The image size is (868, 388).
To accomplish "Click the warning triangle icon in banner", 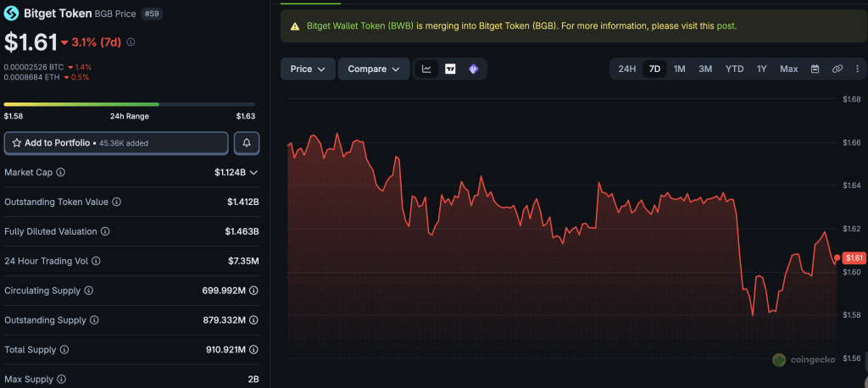I will [295, 26].
